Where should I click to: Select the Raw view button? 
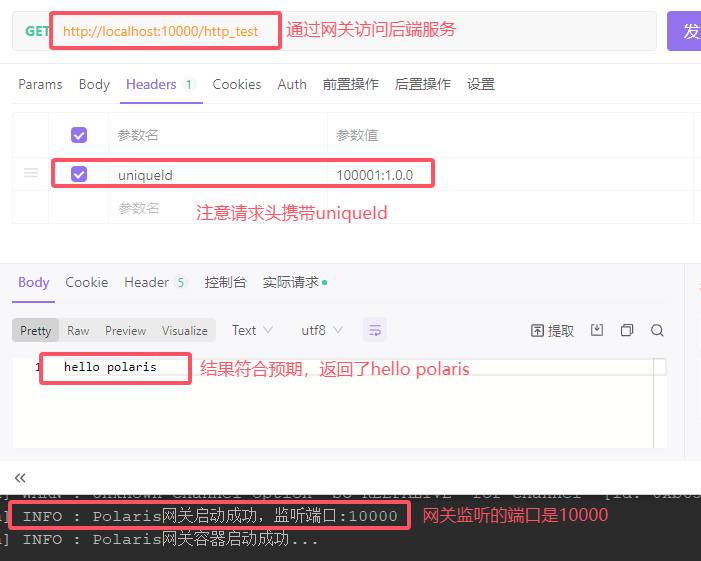pos(78,330)
